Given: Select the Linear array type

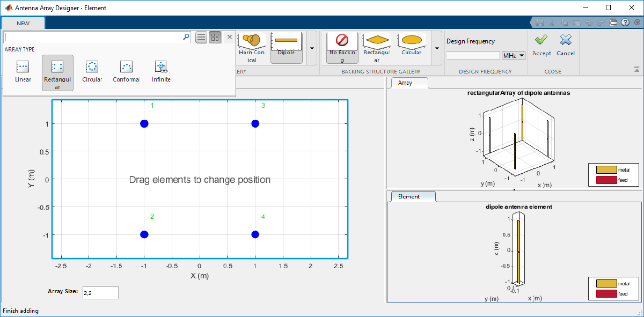Looking at the screenshot, I should click(x=23, y=72).
